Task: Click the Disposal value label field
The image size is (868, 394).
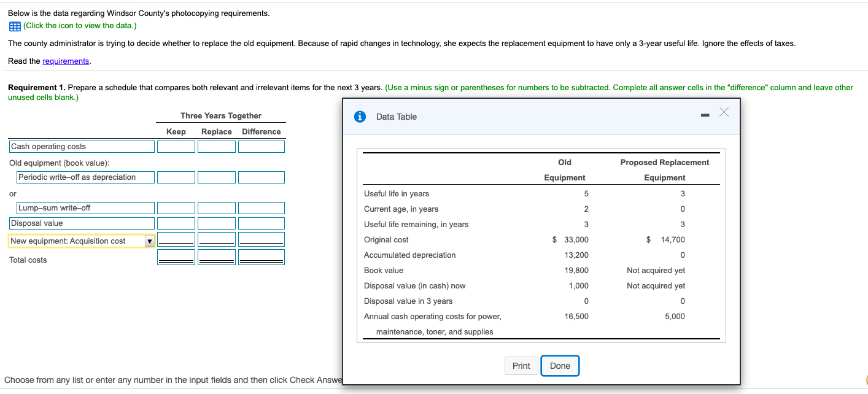Action: click(82, 223)
